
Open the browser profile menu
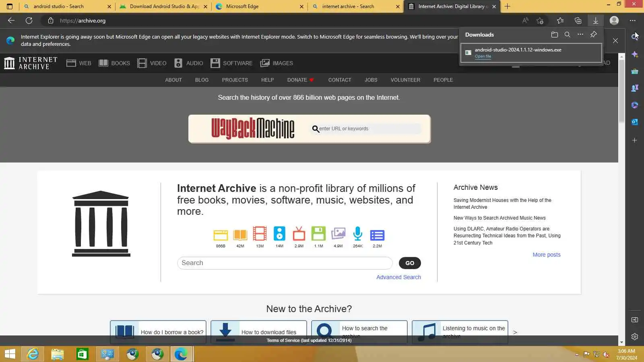click(614, 21)
